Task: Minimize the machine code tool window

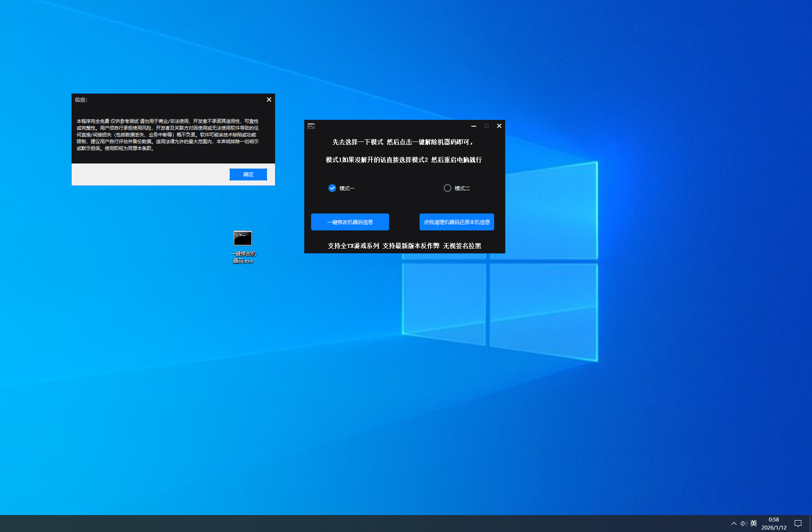Action: tap(474, 126)
